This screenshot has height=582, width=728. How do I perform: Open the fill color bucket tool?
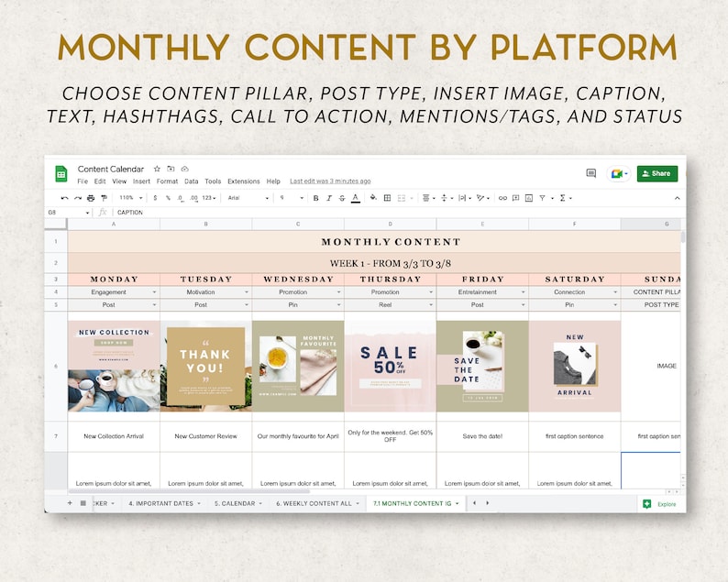click(x=373, y=198)
